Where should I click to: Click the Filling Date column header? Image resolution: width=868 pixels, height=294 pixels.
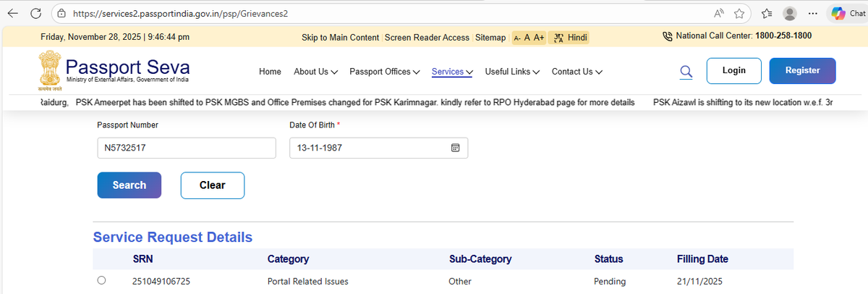pos(702,259)
